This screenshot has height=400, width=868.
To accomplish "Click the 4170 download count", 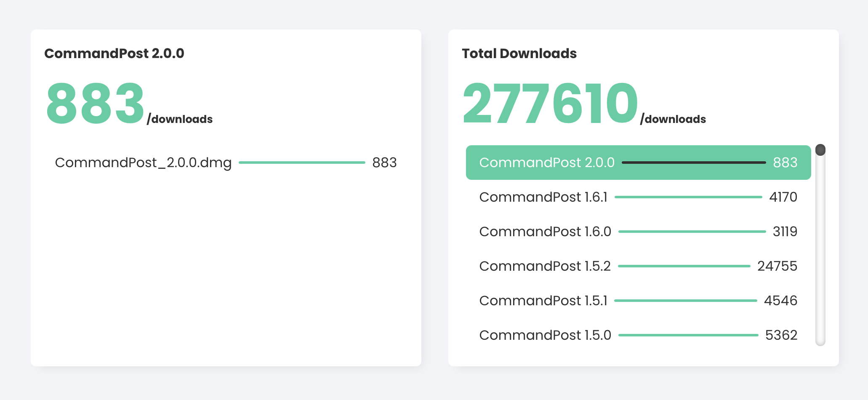I will tap(783, 197).
